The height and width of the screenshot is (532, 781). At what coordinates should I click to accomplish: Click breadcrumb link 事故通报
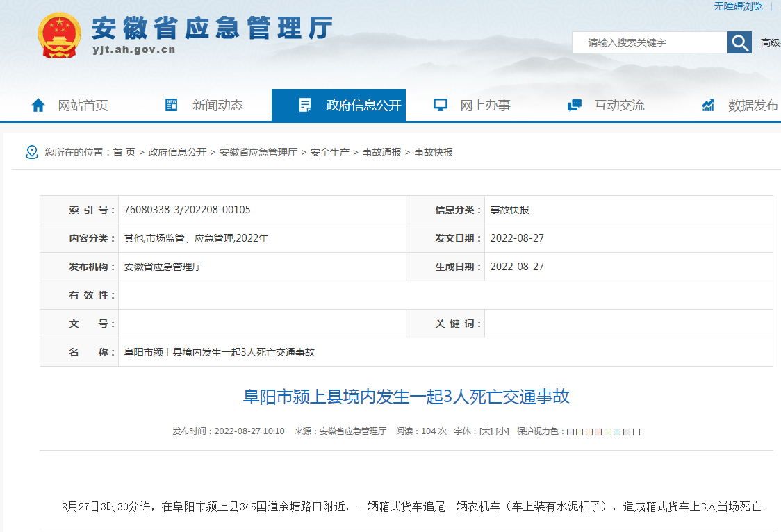[x=381, y=152]
